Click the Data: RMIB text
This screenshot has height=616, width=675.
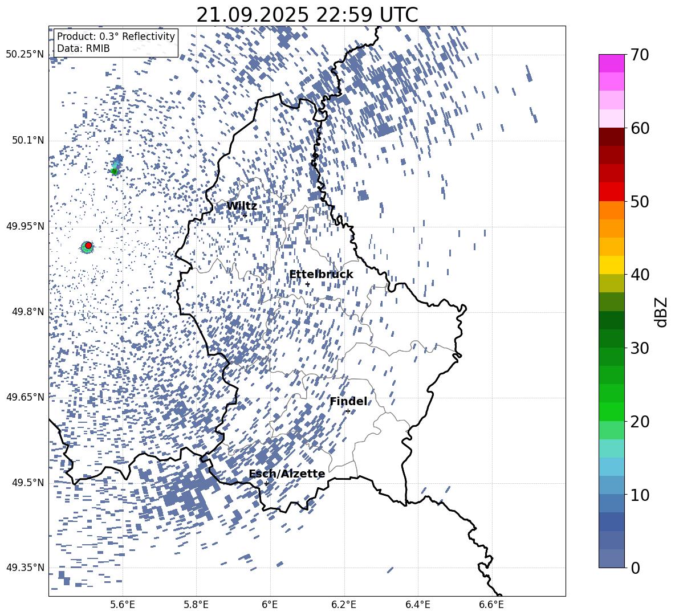[x=83, y=48]
